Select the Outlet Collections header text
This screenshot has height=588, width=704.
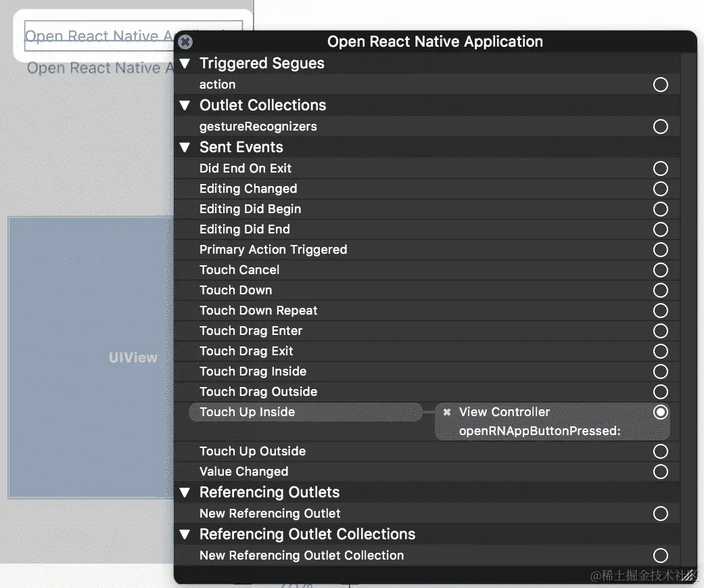click(262, 105)
